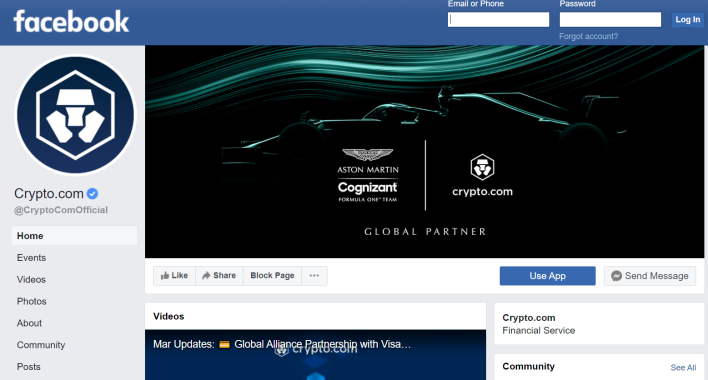The image size is (708, 380).
Task: Click the Crypto.com name in info card
Action: (529, 318)
